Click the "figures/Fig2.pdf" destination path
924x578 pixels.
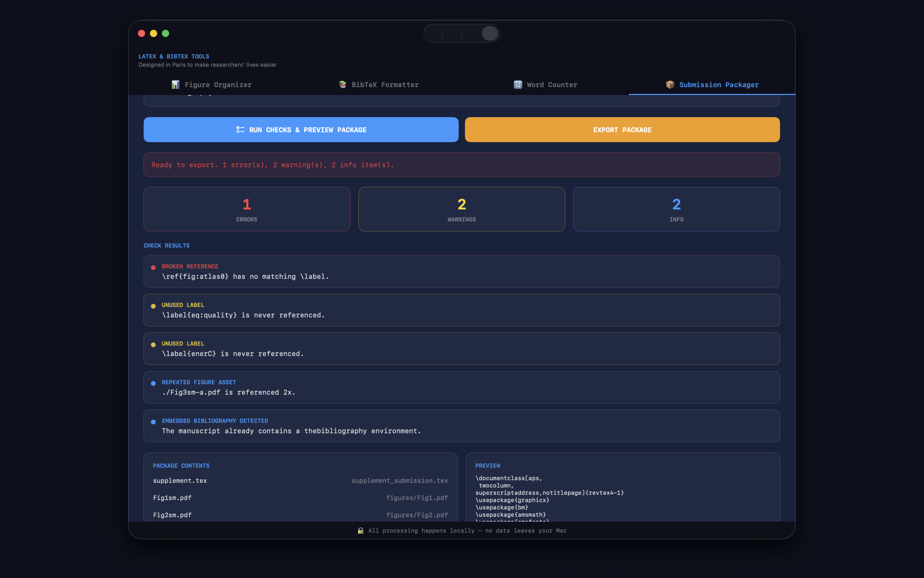tap(417, 515)
